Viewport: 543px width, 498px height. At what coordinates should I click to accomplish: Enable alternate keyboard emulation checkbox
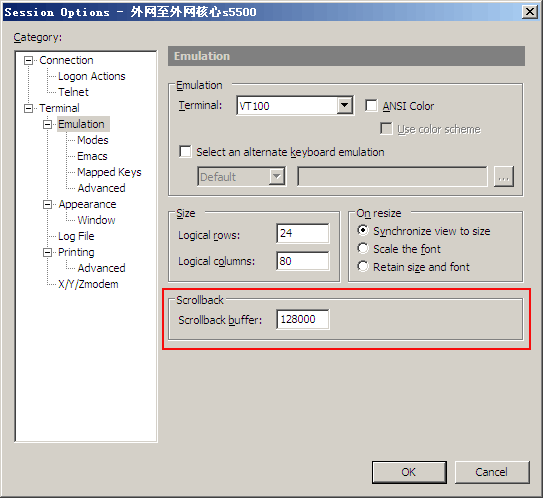pyautogui.click(x=185, y=152)
